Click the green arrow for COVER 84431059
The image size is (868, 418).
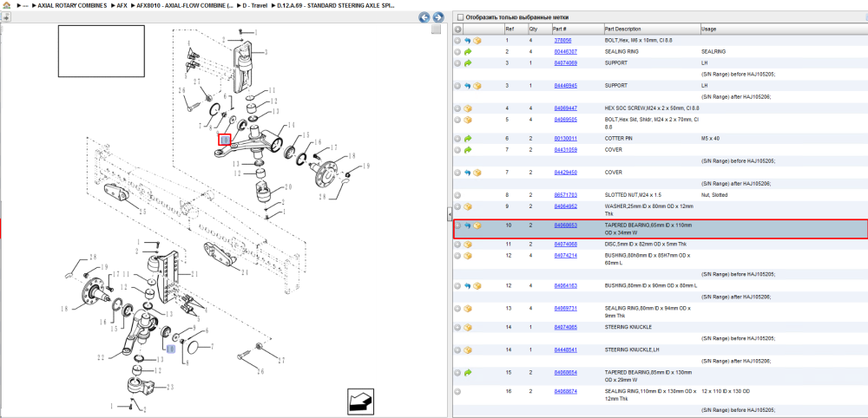tap(468, 150)
